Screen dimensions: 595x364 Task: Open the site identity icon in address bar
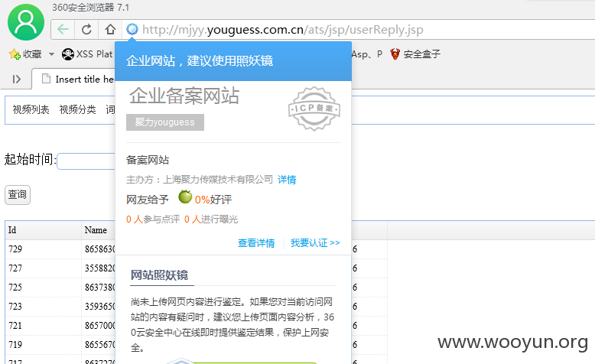click(132, 29)
